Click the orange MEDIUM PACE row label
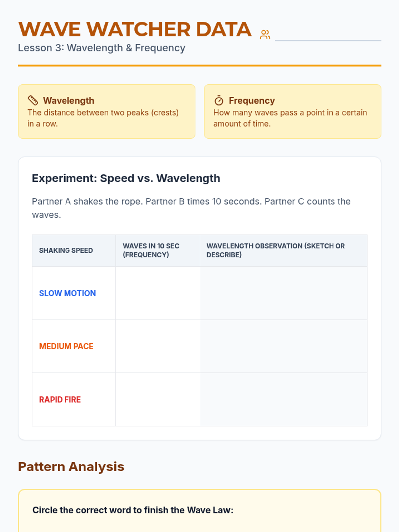399x532 pixels. (66, 346)
